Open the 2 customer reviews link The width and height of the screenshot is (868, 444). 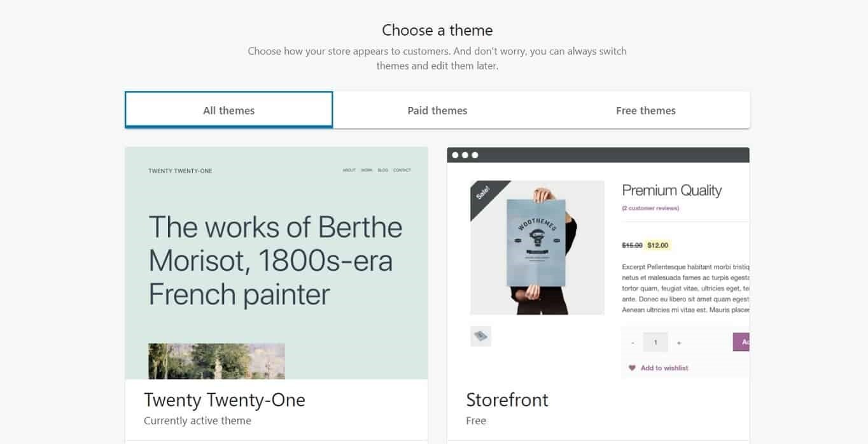pyautogui.click(x=650, y=208)
